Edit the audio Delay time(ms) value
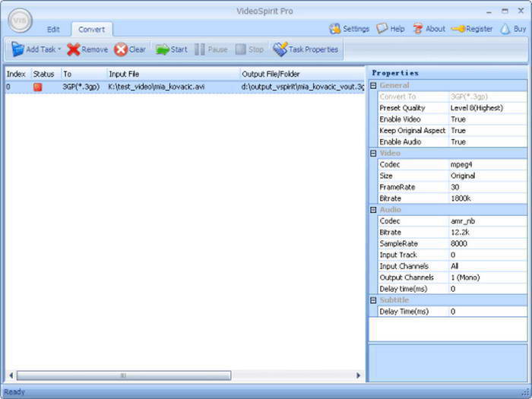The image size is (532, 399). (x=488, y=289)
